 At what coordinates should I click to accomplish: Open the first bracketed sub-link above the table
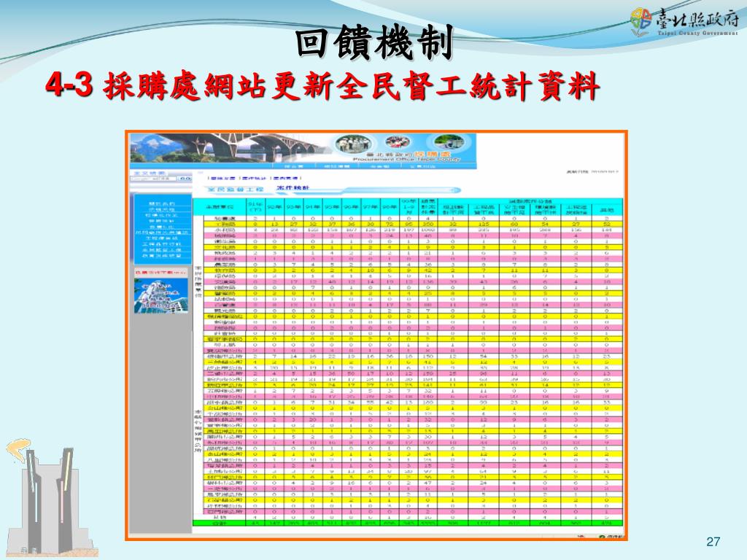click(x=222, y=178)
